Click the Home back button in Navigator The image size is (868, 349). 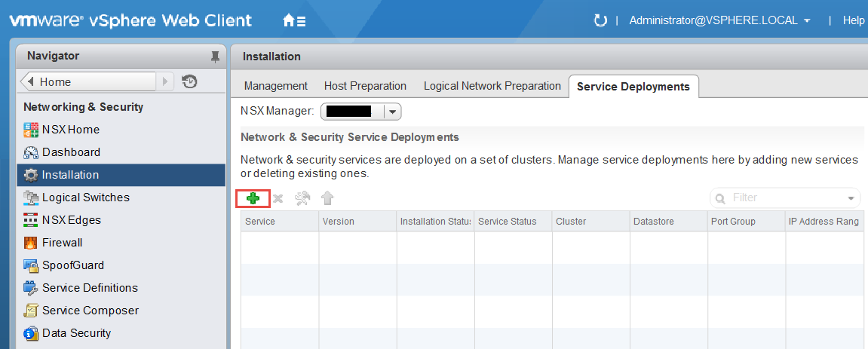click(x=89, y=81)
